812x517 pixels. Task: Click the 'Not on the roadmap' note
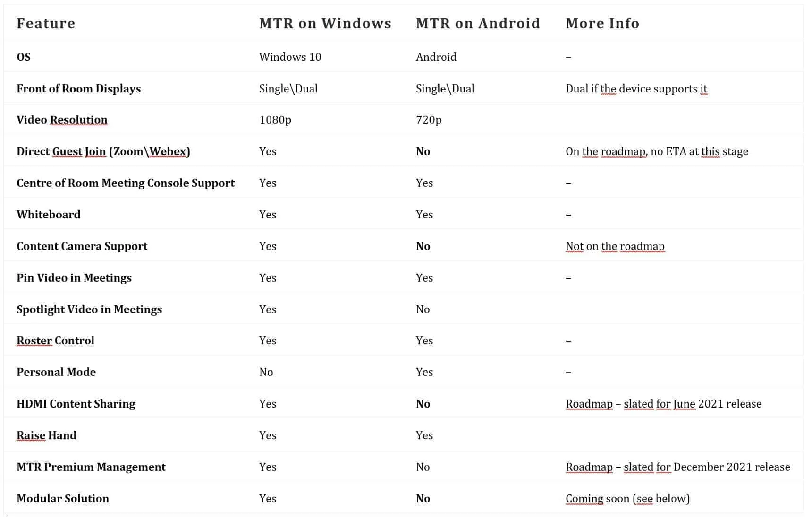(615, 246)
